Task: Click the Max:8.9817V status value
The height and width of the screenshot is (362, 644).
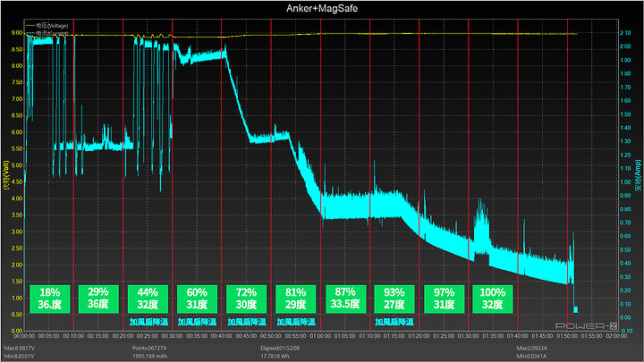Action: click(20, 348)
